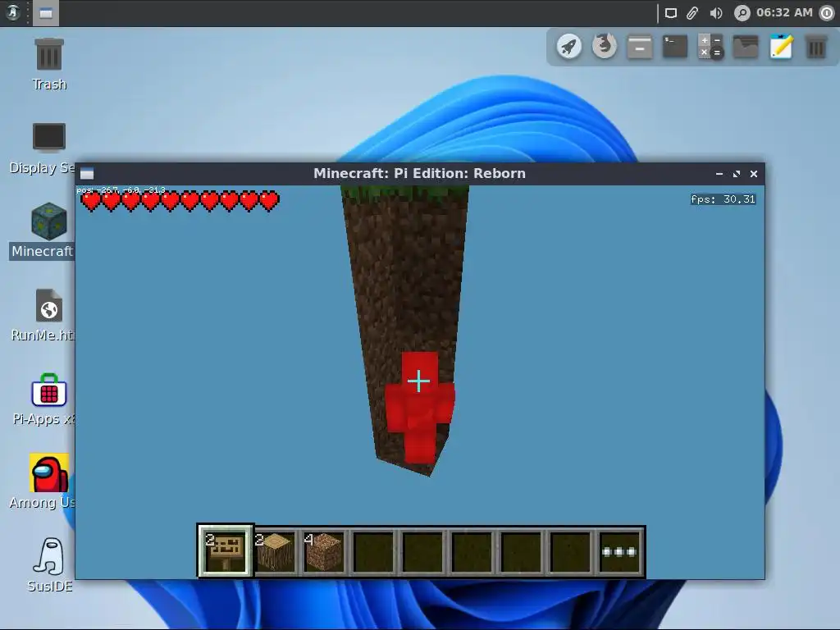Open display tray icon in top panel
Viewport: 840px width, 630px height.
pos(671,13)
